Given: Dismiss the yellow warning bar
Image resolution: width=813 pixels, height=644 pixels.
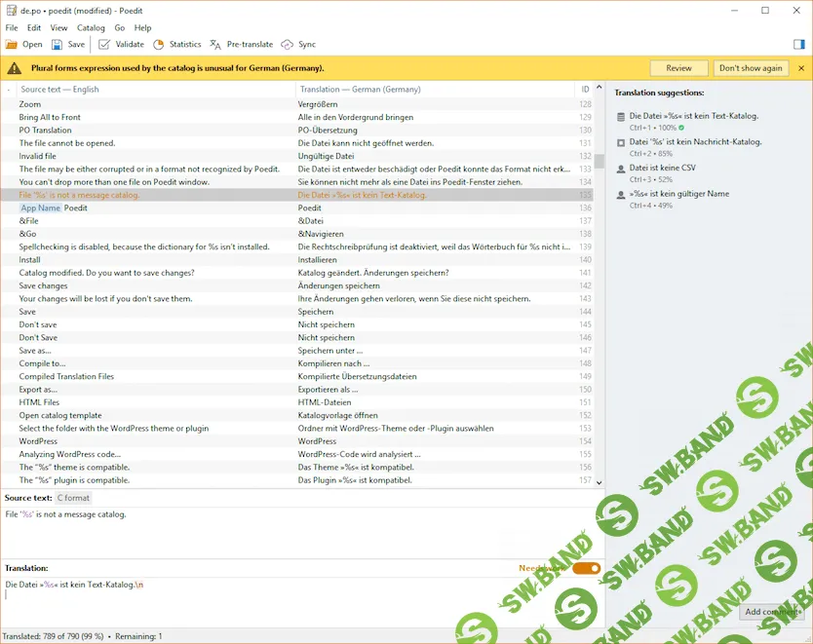Looking at the screenshot, I should 801,68.
